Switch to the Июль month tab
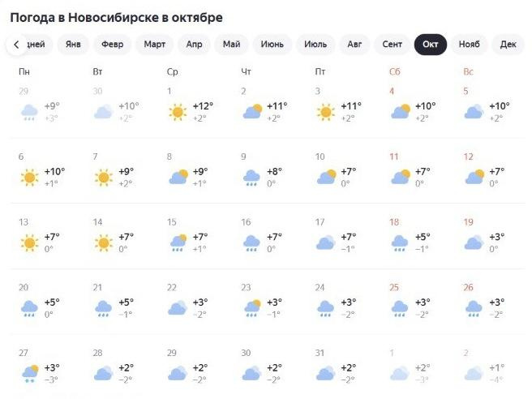The width and height of the screenshot is (532, 399). [x=315, y=44]
